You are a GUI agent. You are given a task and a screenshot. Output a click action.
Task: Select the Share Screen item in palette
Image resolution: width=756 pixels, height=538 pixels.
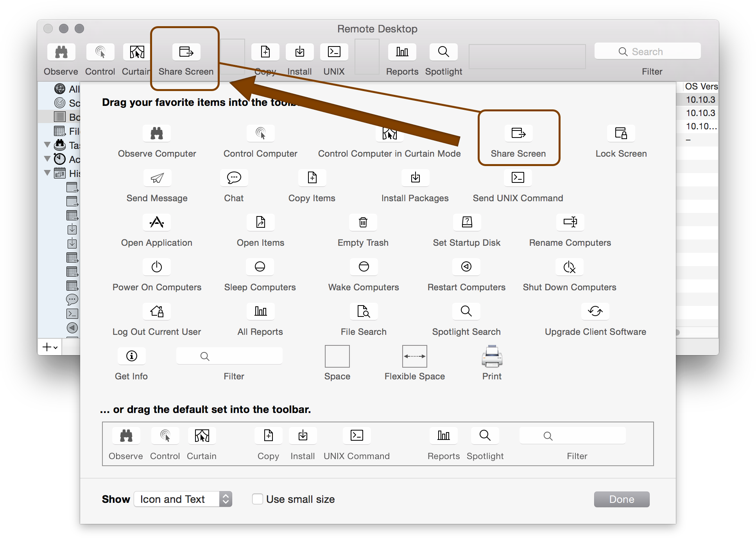519,134
